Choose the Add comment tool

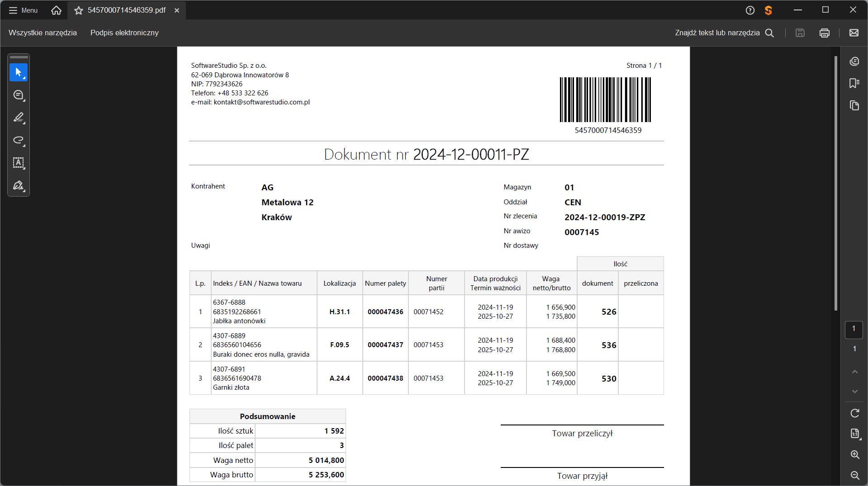coord(19,95)
